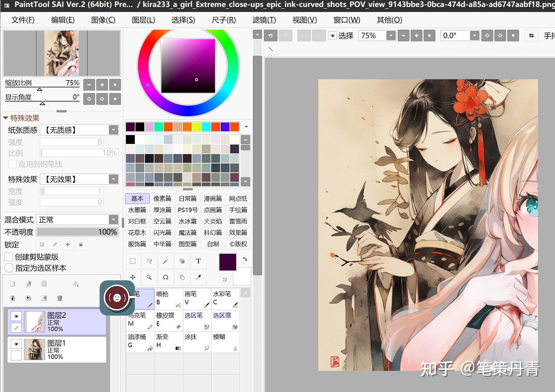
Task: Open the 混合模式 正常 dropdown
Action: (x=113, y=219)
